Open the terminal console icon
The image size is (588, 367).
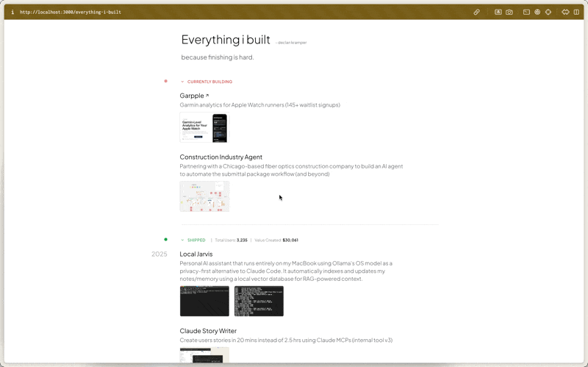click(x=526, y=13)
